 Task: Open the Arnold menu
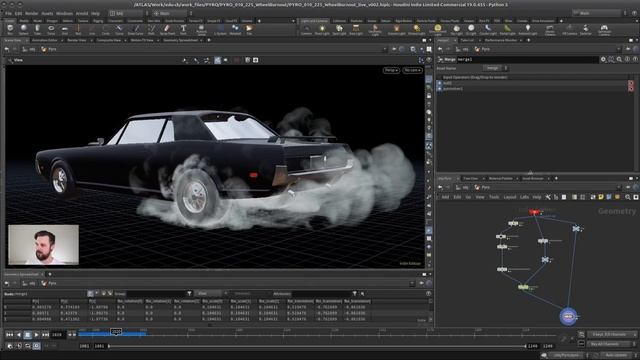tap(82, 13)
